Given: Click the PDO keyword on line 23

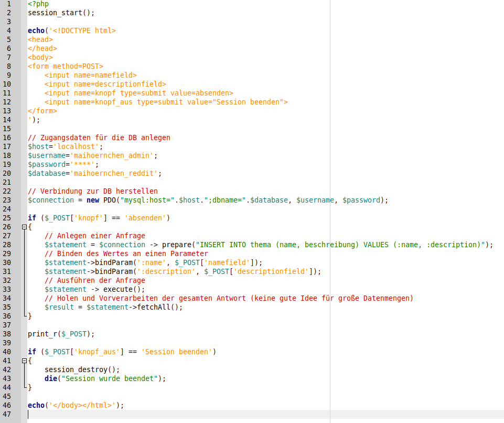Looking at the screenshot, I should click(110, 200).
